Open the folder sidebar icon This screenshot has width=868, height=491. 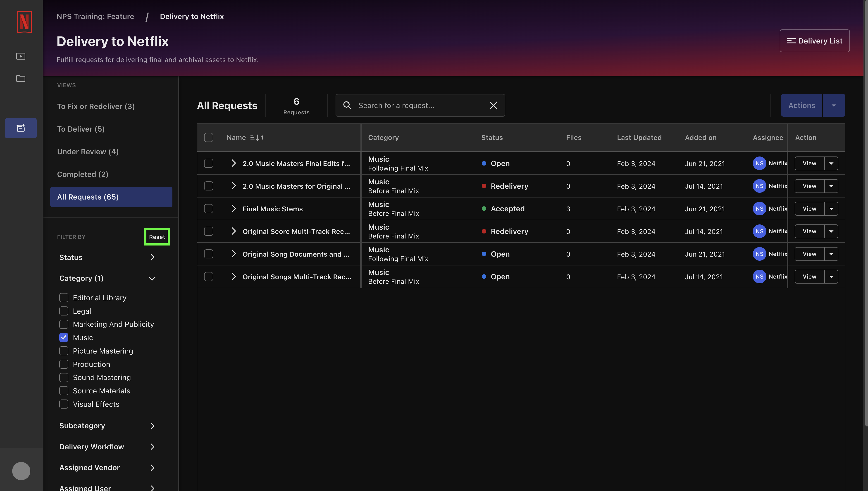click(21, 78)
